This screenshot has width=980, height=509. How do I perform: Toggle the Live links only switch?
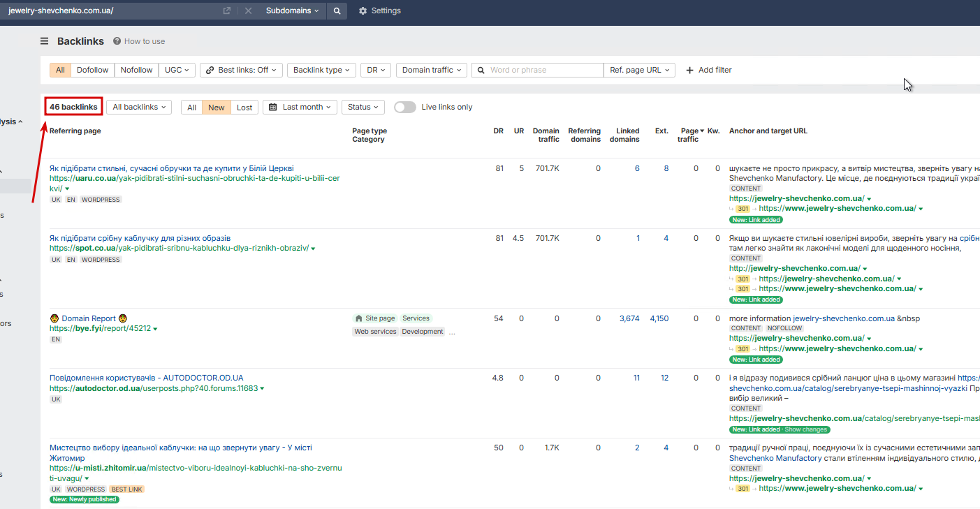point(405,107)
